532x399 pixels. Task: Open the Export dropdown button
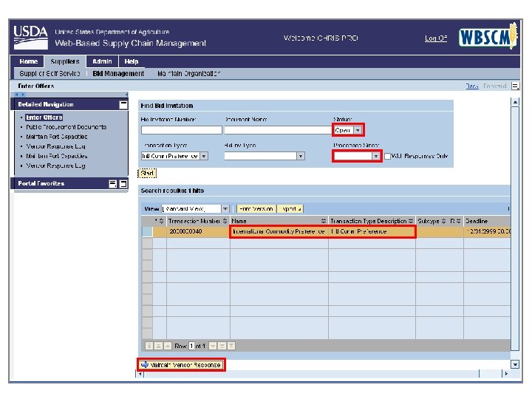pos(290,209)
